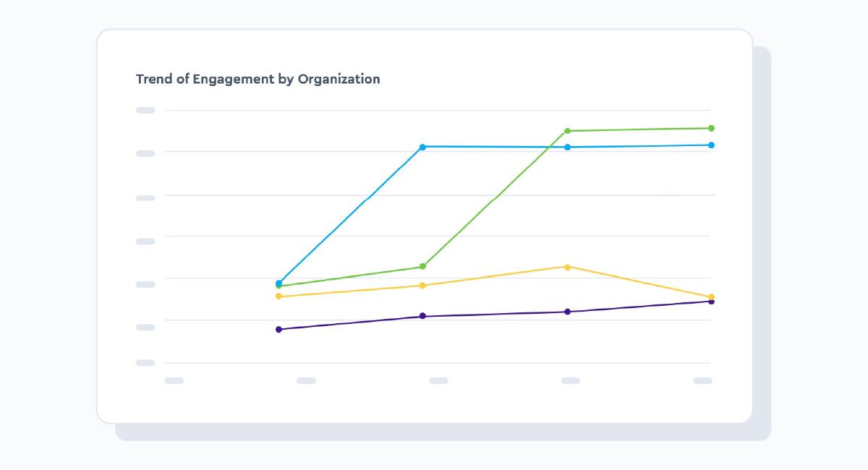Click the chart title Trend of Engagement by Organization

pos(258,80)
